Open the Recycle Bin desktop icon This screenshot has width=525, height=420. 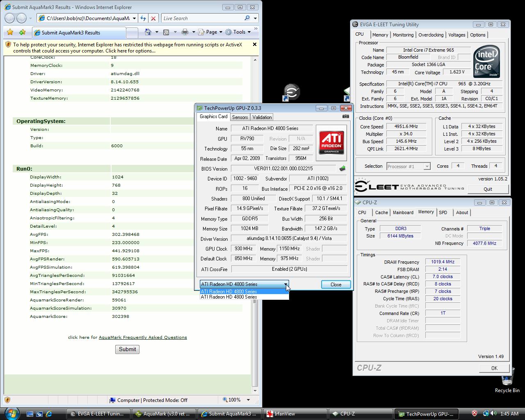click(507, 379)
